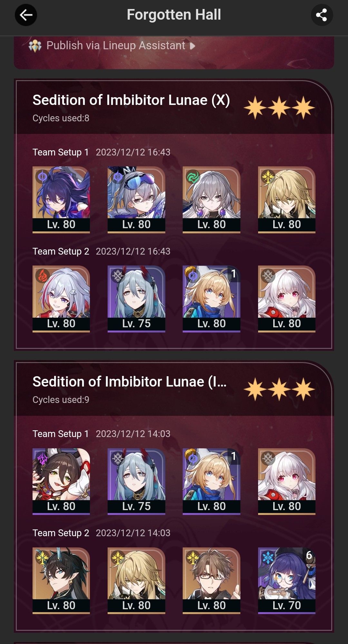Select Lv. 75 Jingliu-style portrait in floor X setup 2
This screenshot has height=644, width=348.
tap(136, 298)
